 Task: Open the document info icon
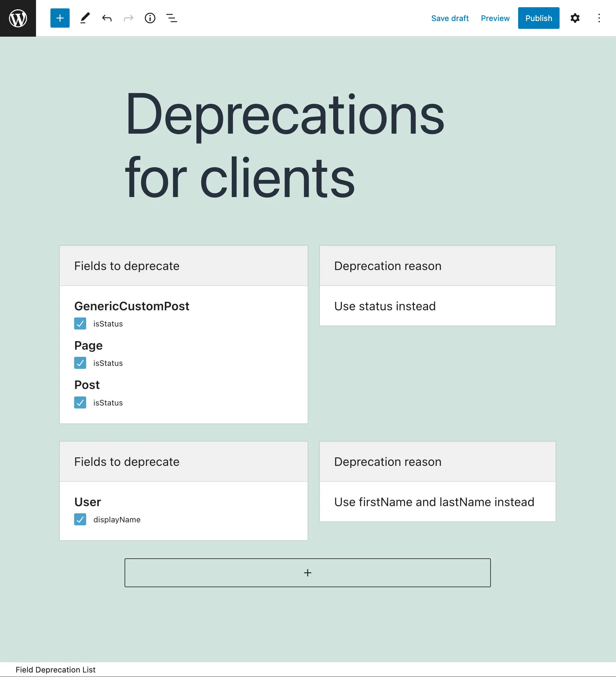[151, 18]
